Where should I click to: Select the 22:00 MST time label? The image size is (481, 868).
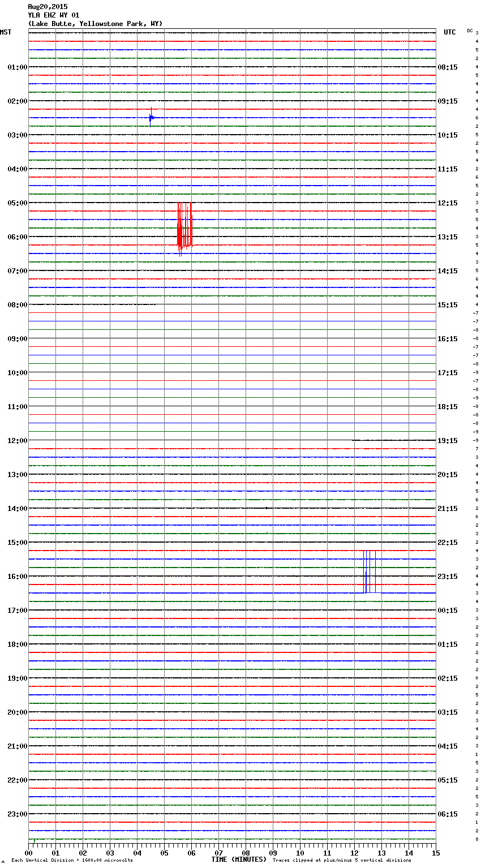click(18, 780)
